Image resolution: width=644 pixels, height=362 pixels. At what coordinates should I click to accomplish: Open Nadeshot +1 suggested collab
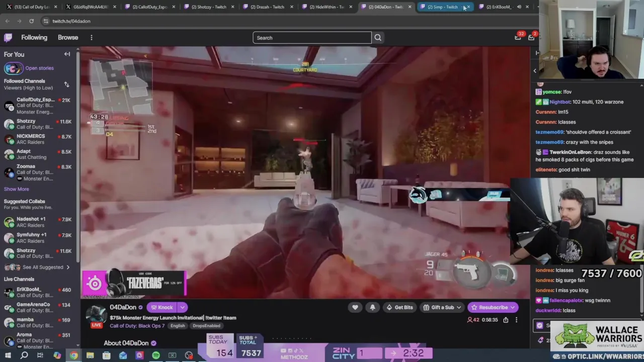pyautogui.click(x=38, y=222)
